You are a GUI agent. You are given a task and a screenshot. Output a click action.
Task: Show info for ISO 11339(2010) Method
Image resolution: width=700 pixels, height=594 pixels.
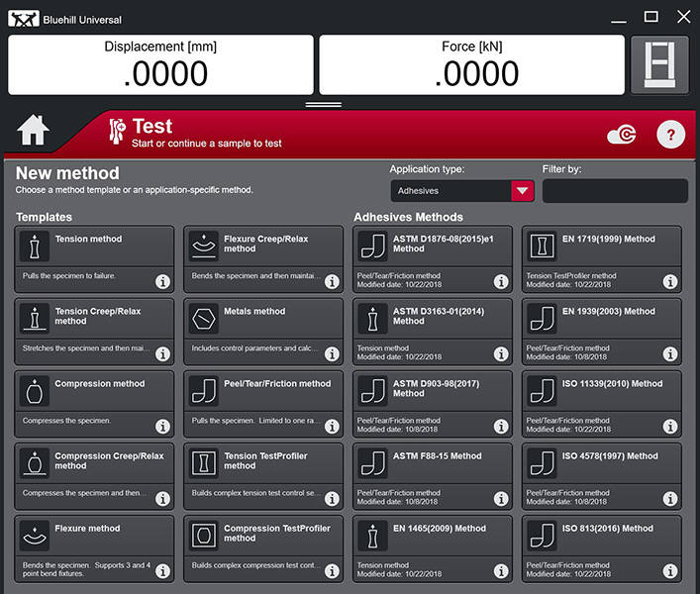click(670, 427)
